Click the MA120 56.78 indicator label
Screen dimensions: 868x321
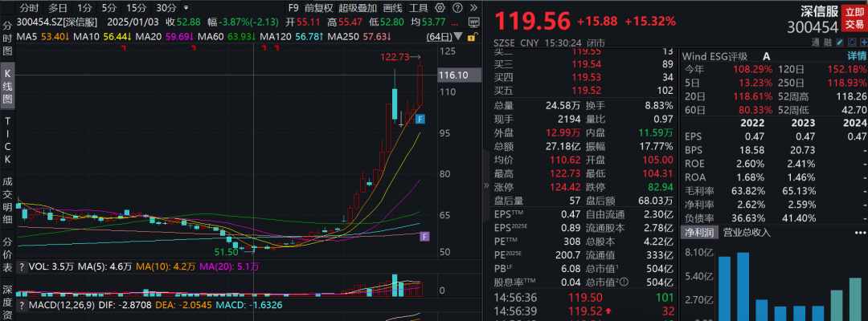[x=292, y=37]
